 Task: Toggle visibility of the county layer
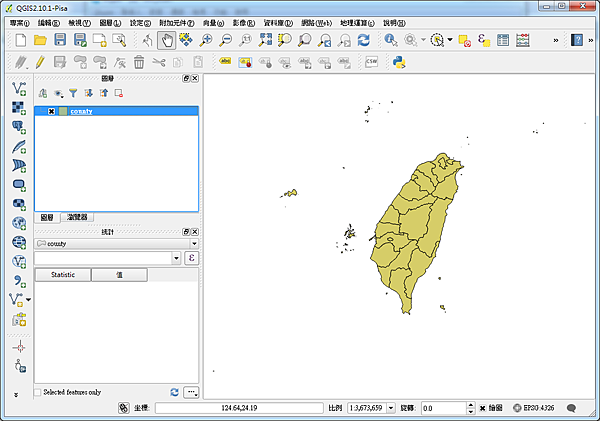(x=51, y=111)
